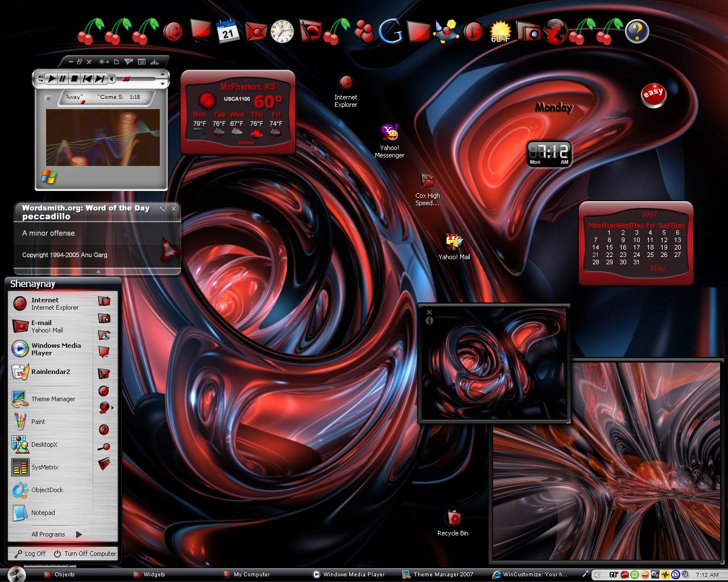Click Turn Off Computer button

pos(85,554)
